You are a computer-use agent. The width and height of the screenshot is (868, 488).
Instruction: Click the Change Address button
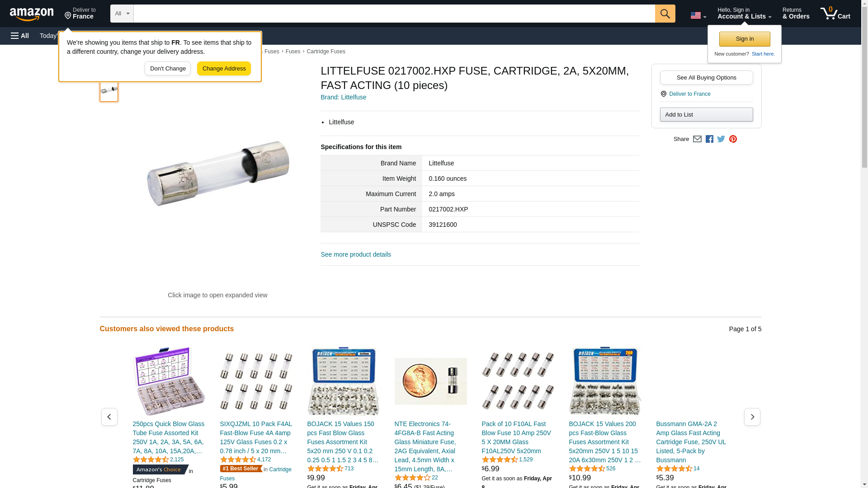pyautogui.click(x=224, y=69)
